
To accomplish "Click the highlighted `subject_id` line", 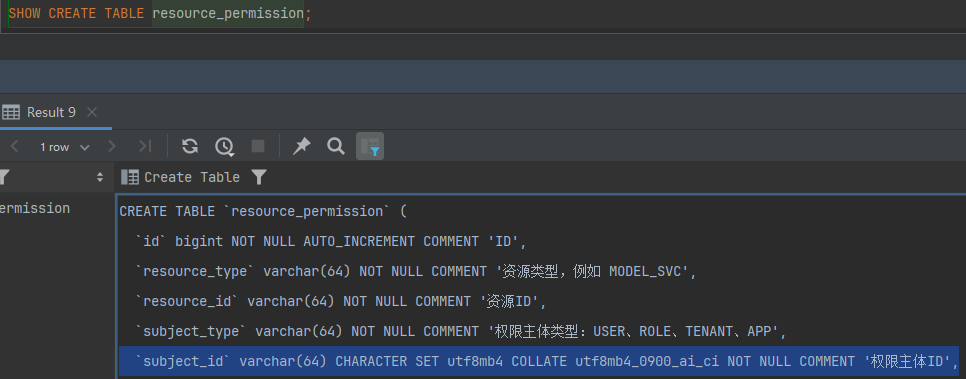I will [x=539, y=361].
